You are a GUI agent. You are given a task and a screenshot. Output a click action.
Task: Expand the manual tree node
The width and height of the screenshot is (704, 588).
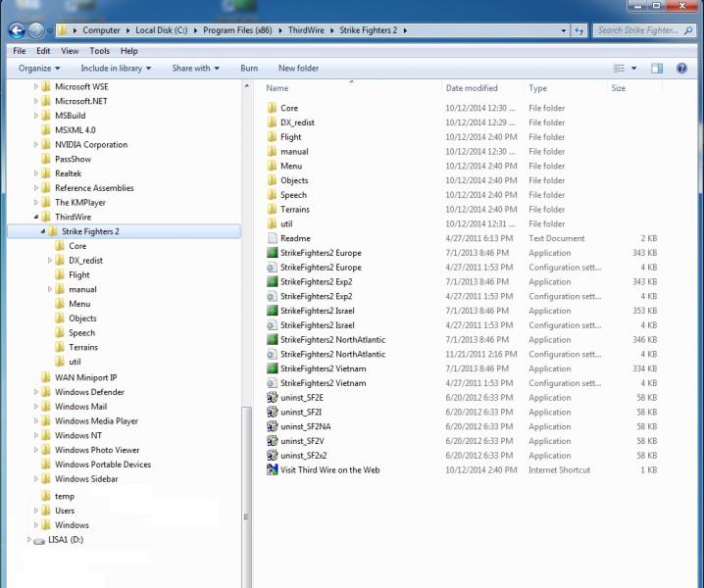(50, 289)
